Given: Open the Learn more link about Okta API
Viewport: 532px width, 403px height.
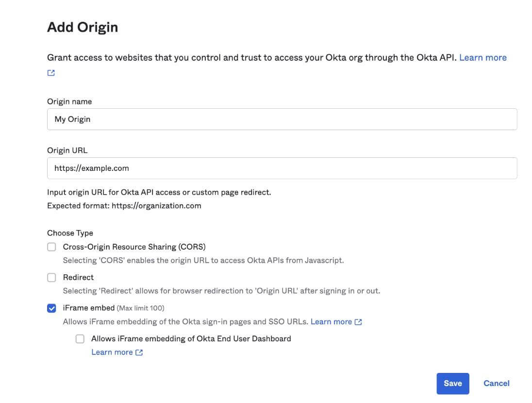Looking at the screenshot, I should click(x=482, y=58).
